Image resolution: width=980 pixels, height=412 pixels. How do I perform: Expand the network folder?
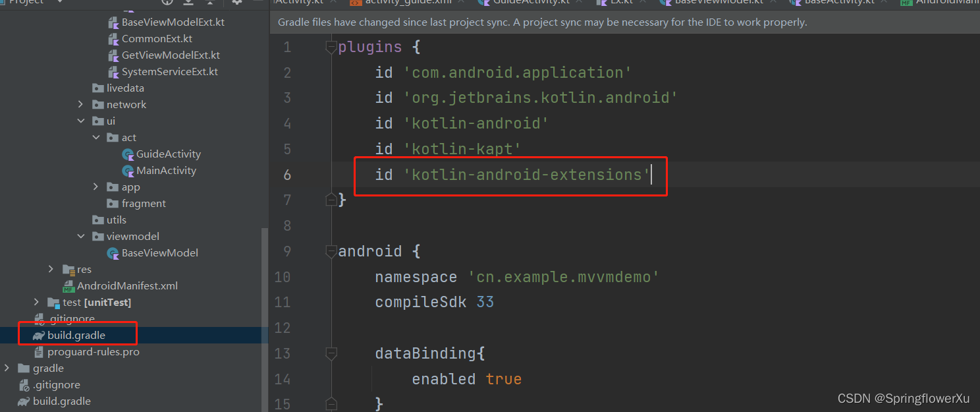[x=80, y=105]
